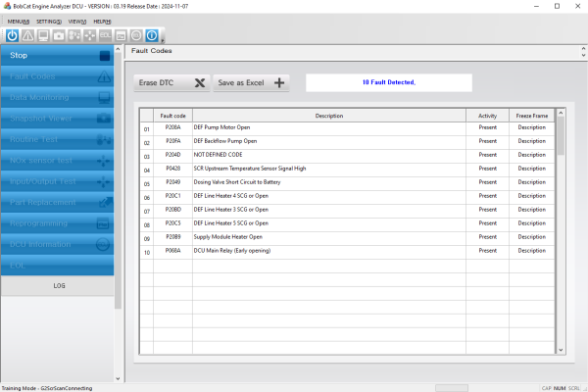Select fault code P208A cell
The width and height of the screenshot is (588, 392).
pyautogui.click(x=172, y=127)
